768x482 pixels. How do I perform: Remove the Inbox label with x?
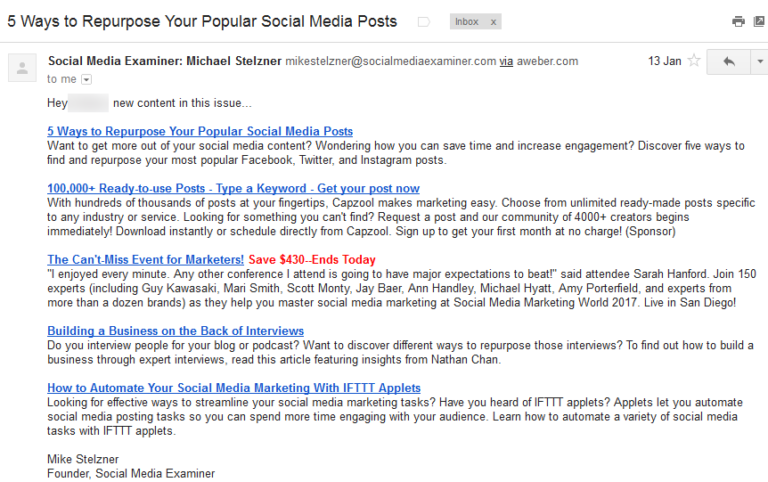[x=494, y=22]
